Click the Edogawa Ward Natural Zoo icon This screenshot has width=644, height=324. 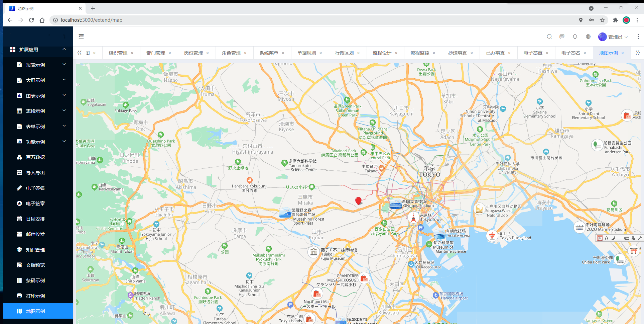(479, 209)
